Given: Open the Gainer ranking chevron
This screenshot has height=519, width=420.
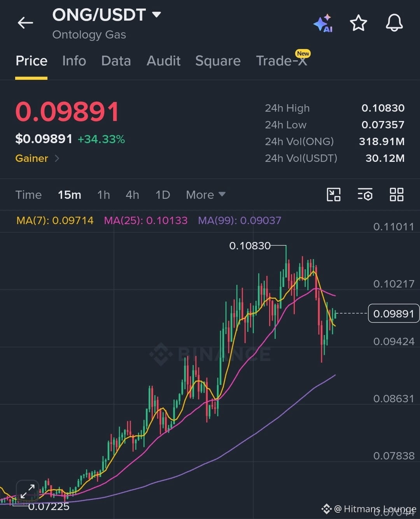Looking at the screenshot, I should tap(57, 158).
